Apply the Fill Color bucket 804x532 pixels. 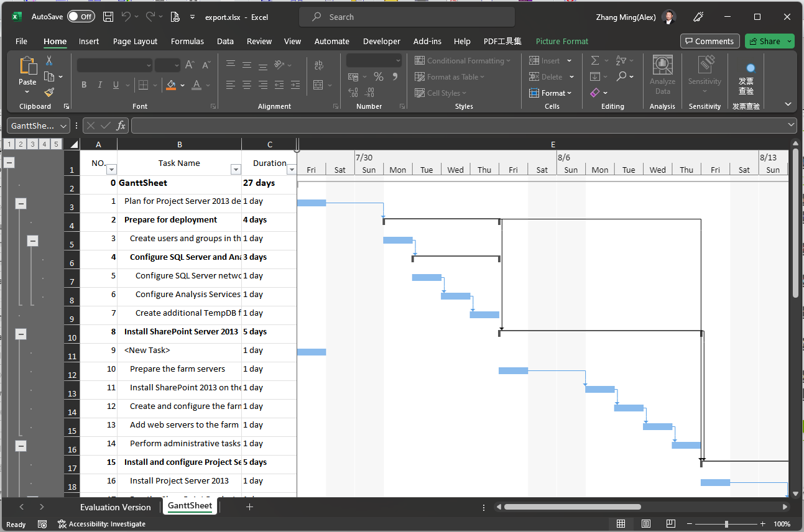click(x=172, y=85)
